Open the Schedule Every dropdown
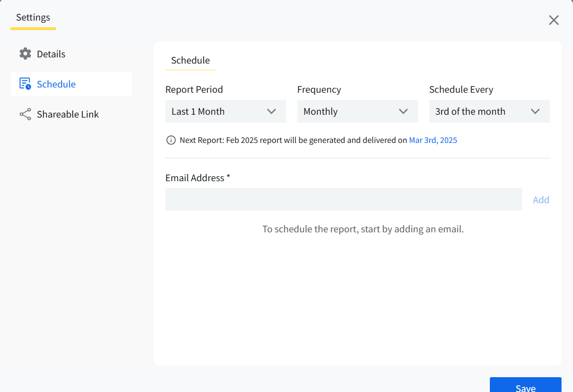The width and height of the screenshot is (573, 392). (489, 111)
